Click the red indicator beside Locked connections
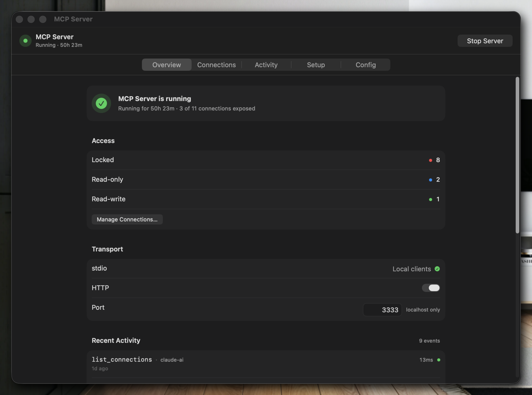Screen dimensions: 532x395 (430, 160)
